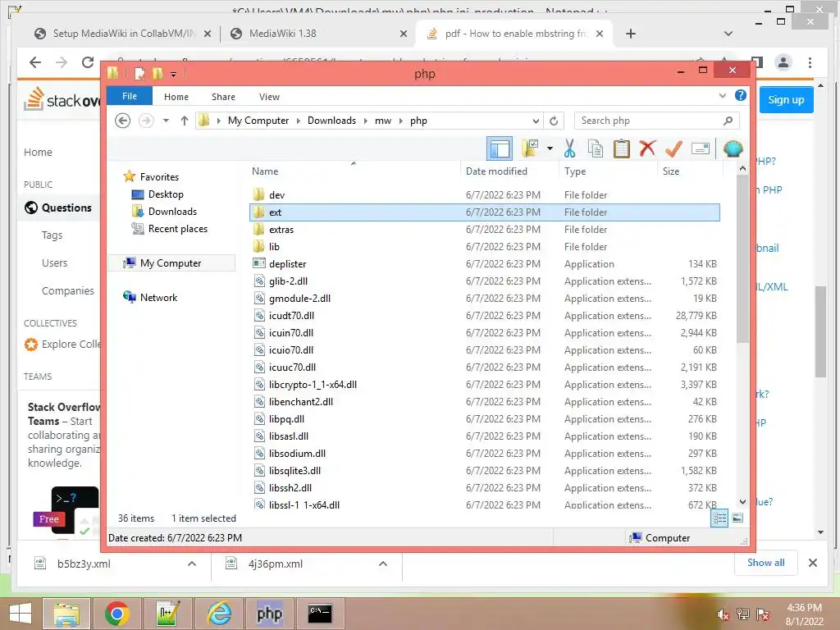Click Show all downloads
Viewport: 840px width, 630px height.
765,563
